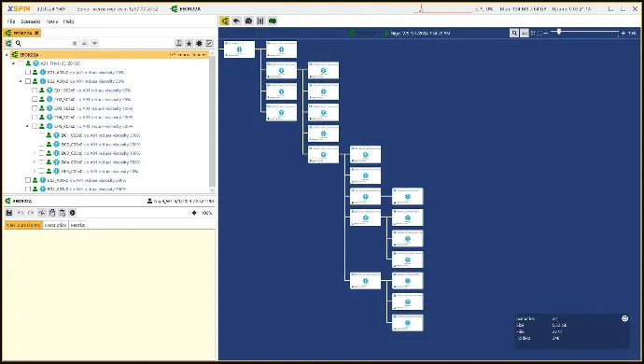Click the gear icon above the scenario tree

point(199,43)
